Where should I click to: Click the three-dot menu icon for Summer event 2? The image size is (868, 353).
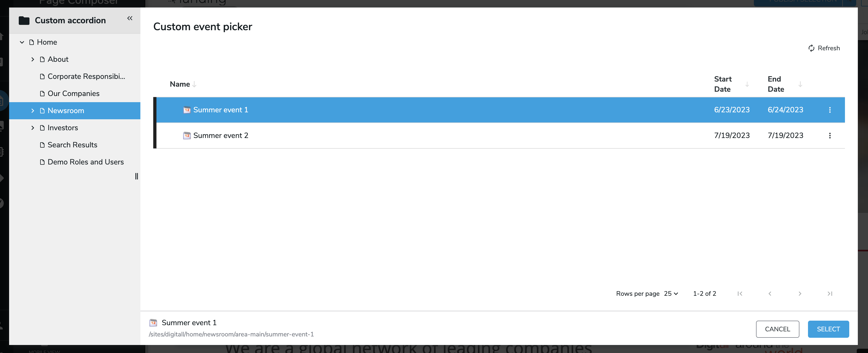[830, 135]
